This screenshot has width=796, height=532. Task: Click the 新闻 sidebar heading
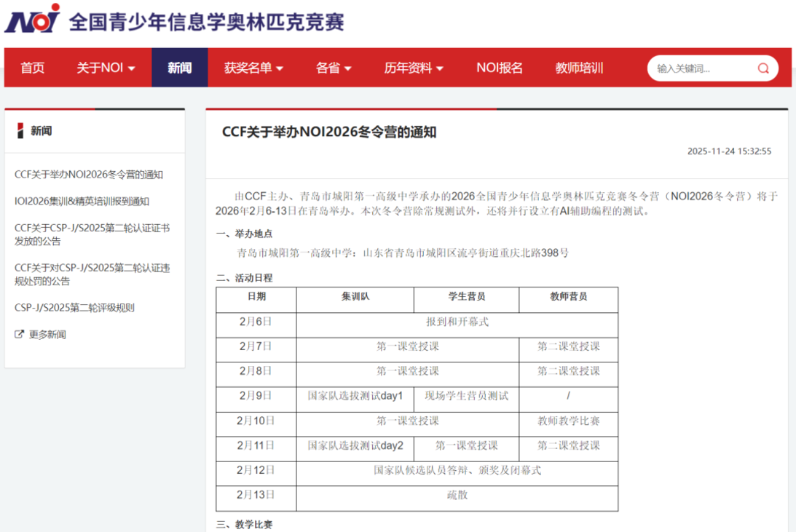(41, 131)
